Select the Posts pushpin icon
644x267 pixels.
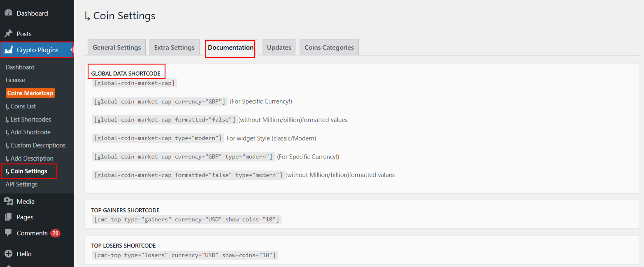(x=9, y=33)
